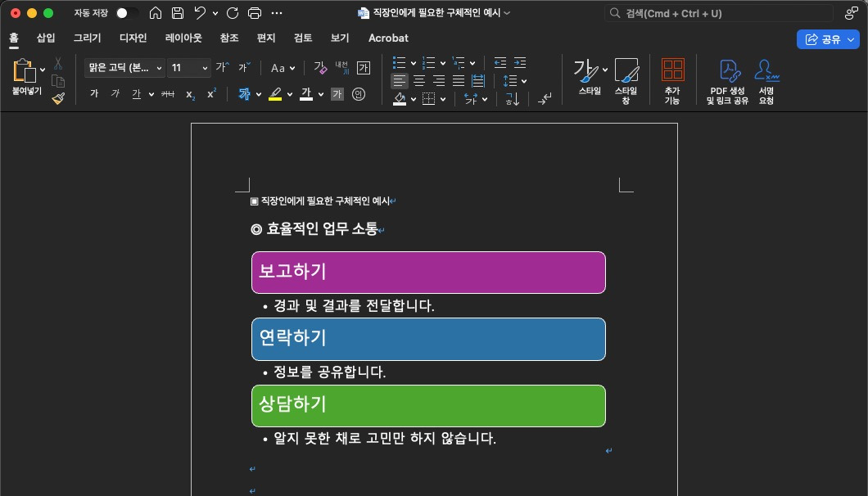This screenshot has height=496, width=868.
Task: Select the Format Painter brush icon
Action: point(57,98)
